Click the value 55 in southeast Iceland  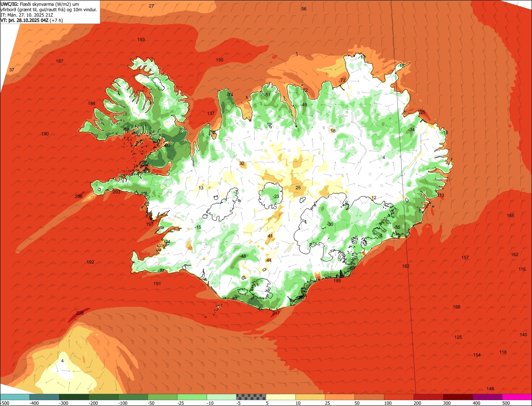pos(397,227)
